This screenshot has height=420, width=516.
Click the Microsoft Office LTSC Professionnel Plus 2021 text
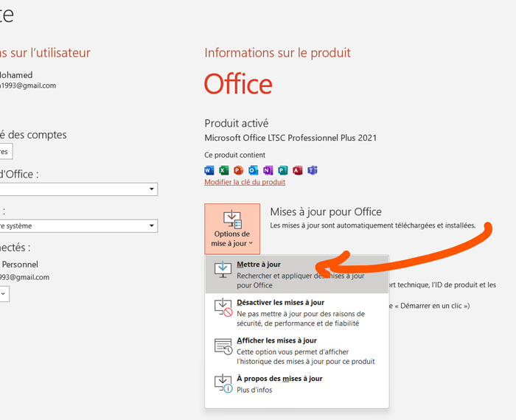click(x=290, y=138)
